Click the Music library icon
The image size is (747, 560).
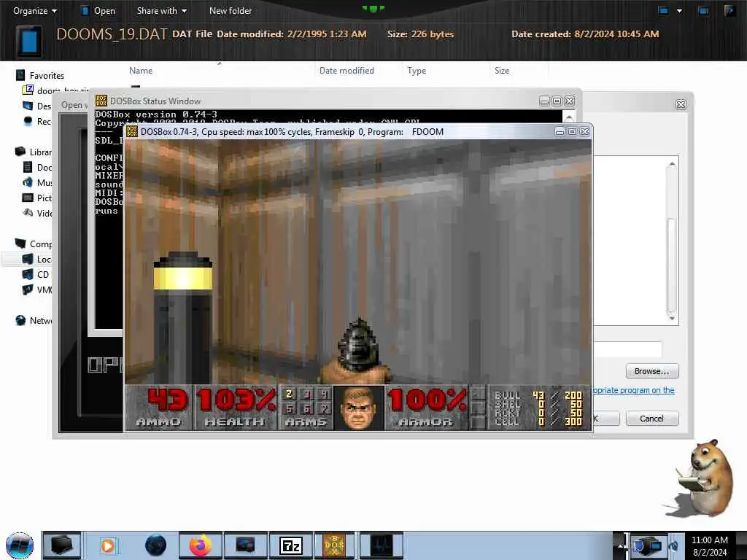tap(28, 182)
